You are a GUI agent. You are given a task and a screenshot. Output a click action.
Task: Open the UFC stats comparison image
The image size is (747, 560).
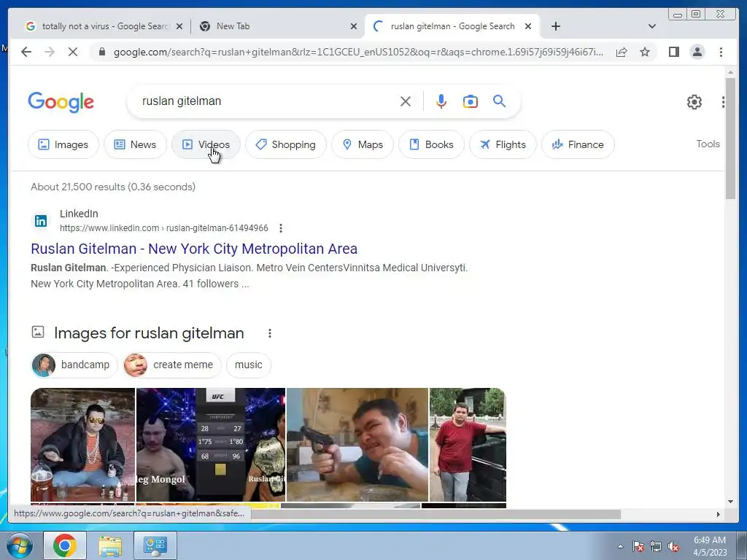point(211,445)
